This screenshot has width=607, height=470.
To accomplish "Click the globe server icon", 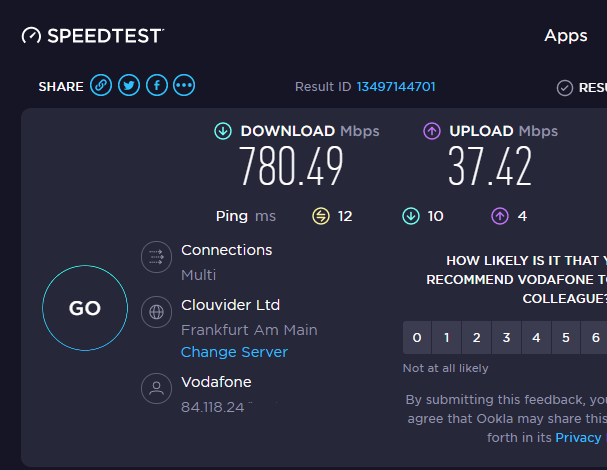I will 156,312.
